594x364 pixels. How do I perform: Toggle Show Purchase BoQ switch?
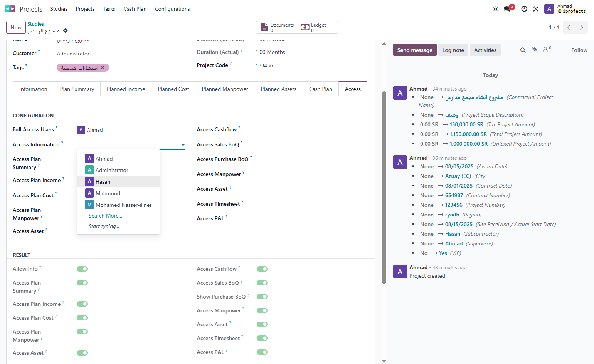[262, 297]
